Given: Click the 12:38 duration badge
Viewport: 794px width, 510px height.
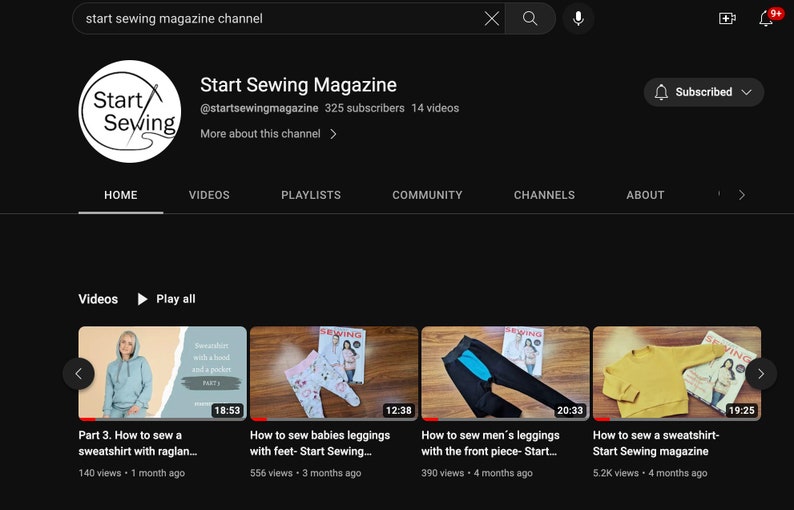Looking at the screenshot, I should (x=399, y=410).
